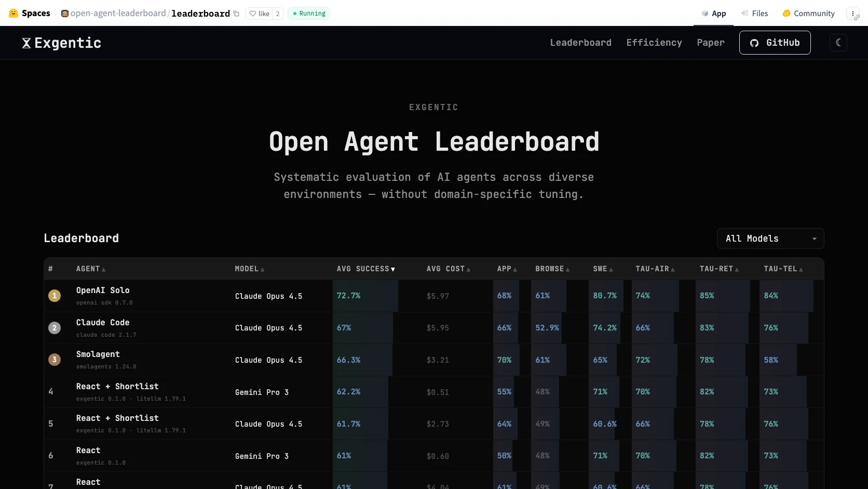868x489 pixels.
Task: Click the bronze rank 3 medal
Action: point(55,360)
